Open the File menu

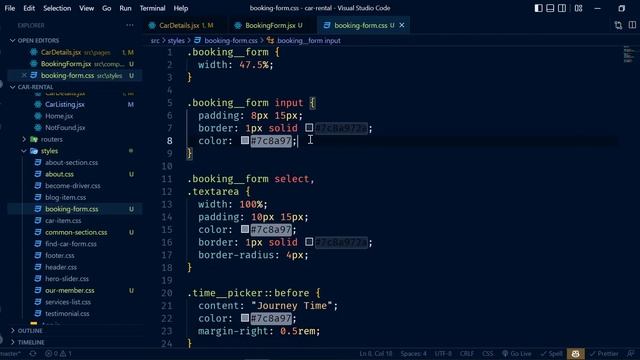pyautogui.click(x=10, y=8)
